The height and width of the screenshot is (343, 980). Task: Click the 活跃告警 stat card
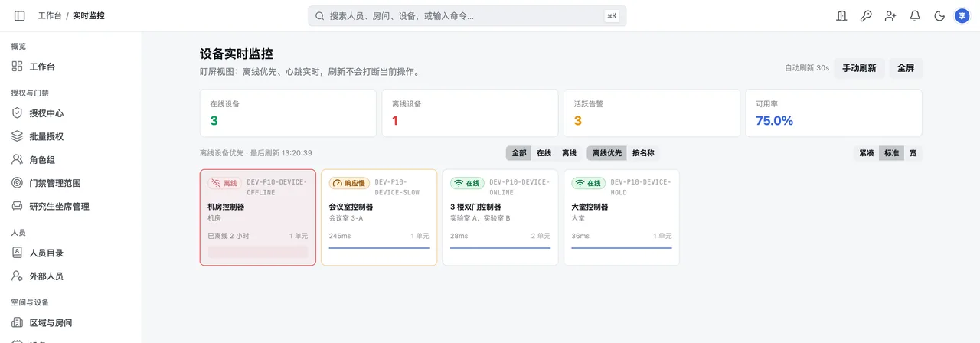(652, 113)
